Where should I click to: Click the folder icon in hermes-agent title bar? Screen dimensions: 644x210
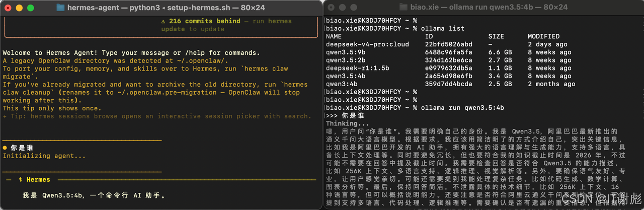click(x=60, y=8)
